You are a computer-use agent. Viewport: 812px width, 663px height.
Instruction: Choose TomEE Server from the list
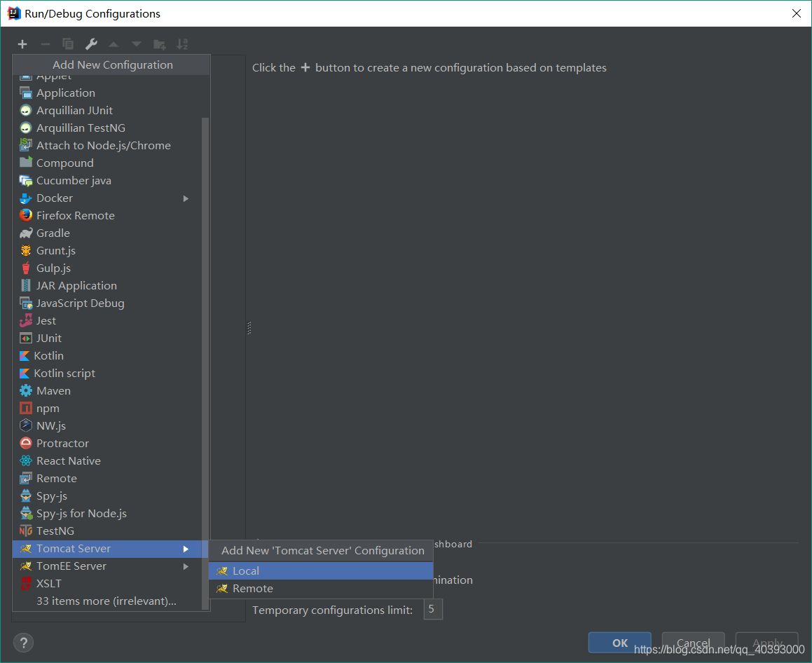click(106, 567)
